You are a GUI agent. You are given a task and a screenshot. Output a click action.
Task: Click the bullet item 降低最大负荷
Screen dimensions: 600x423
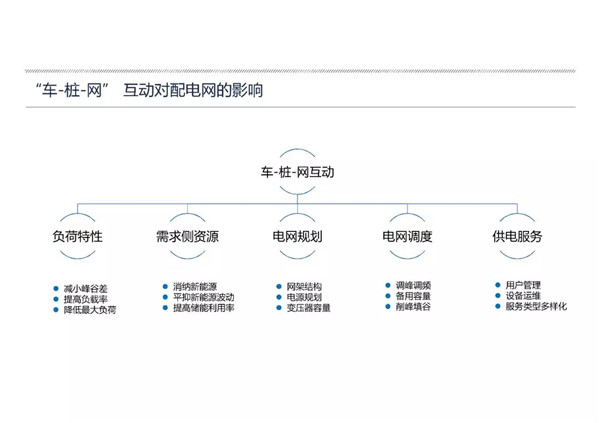(x=90, y=310)
